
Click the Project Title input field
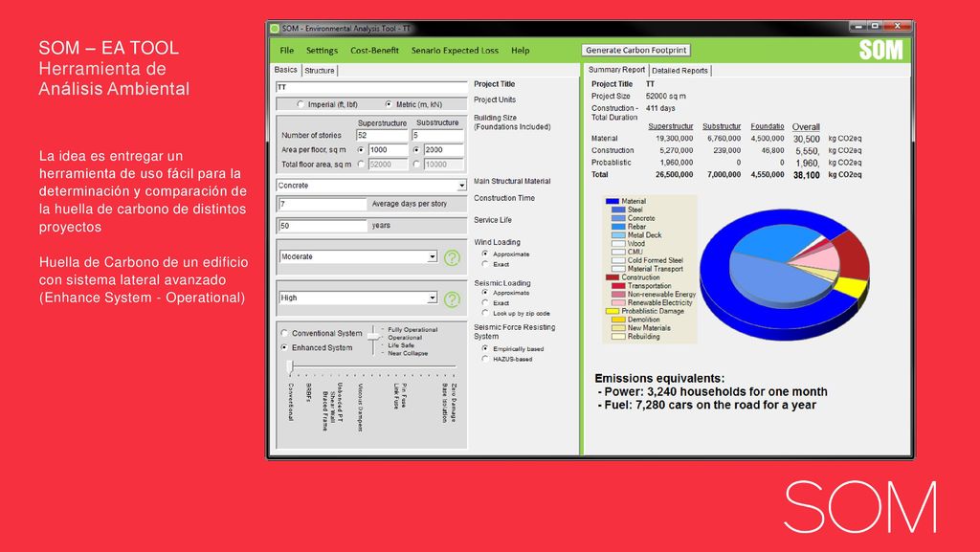pos(372,87)
